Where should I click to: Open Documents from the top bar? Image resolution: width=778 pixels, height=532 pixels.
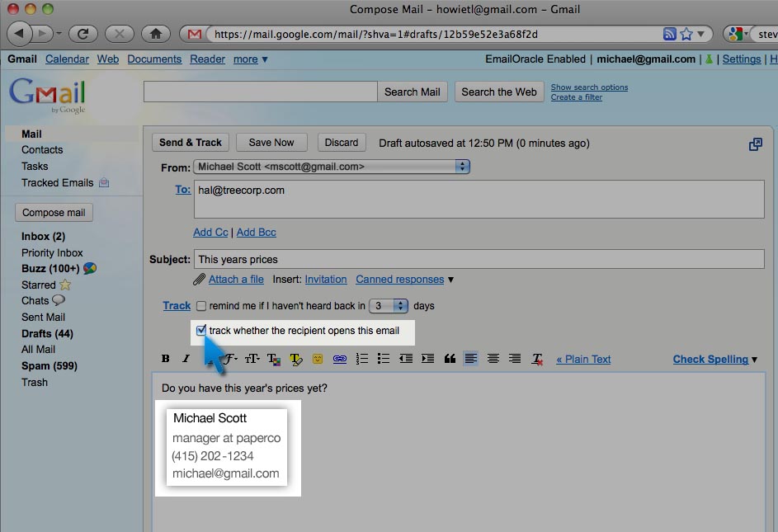point(154,59)
